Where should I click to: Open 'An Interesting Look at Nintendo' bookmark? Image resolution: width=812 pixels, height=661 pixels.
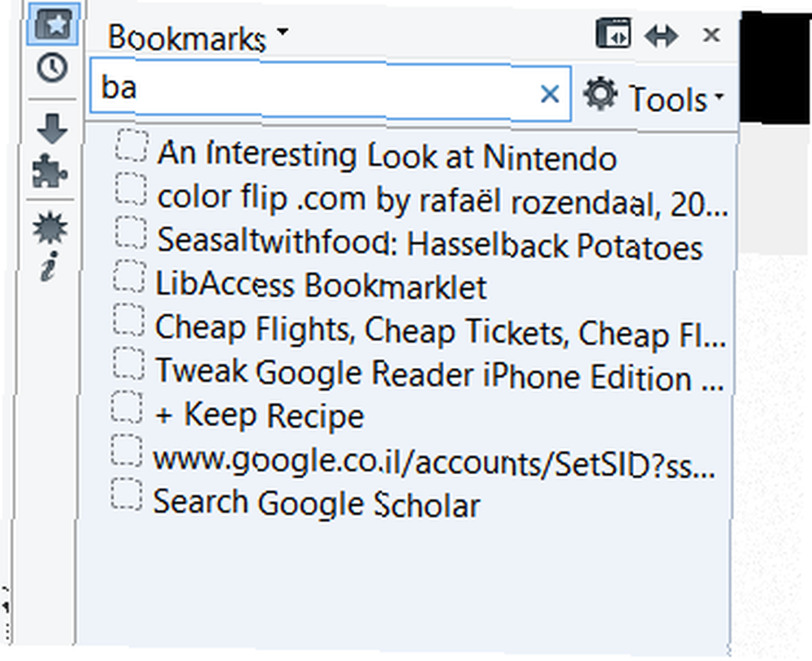[x=387, y=155]
